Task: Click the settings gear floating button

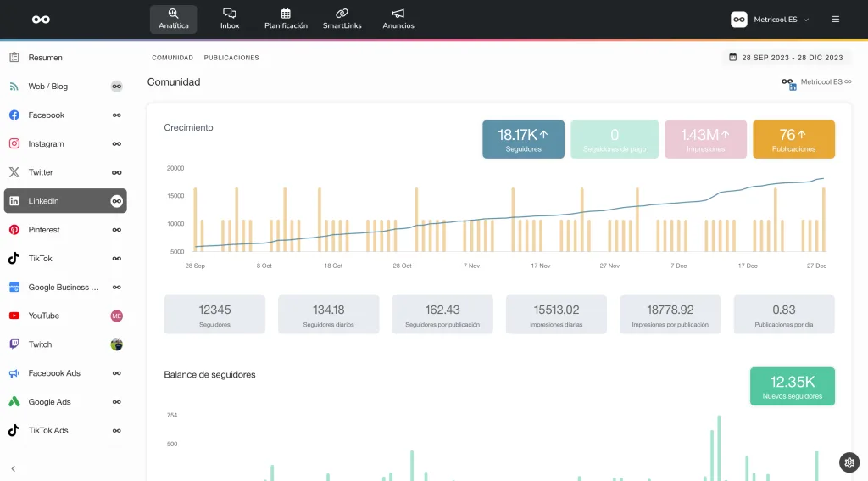Action: (x=849, y=462)
